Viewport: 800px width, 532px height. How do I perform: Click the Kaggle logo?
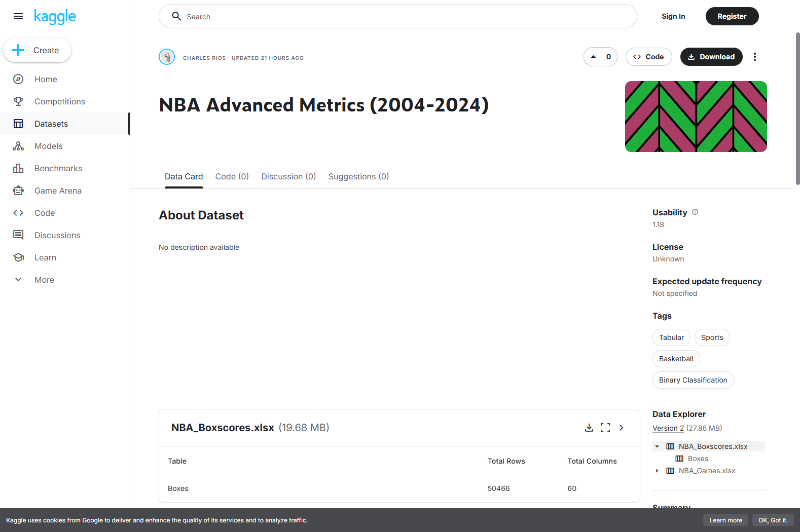click(x=55, y=17)
